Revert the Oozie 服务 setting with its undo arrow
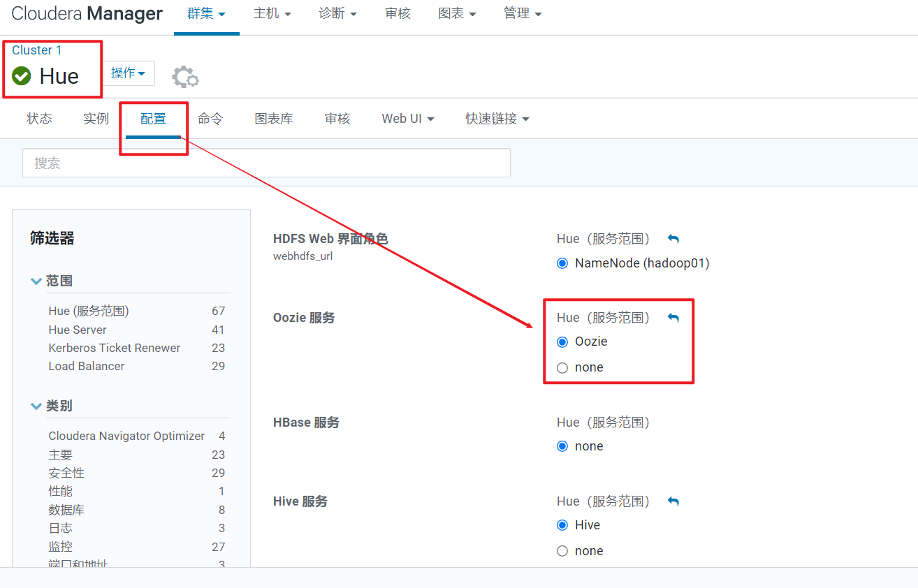Image resolution: width=918 pixels, height=588 pixels. tap(673, 318)
